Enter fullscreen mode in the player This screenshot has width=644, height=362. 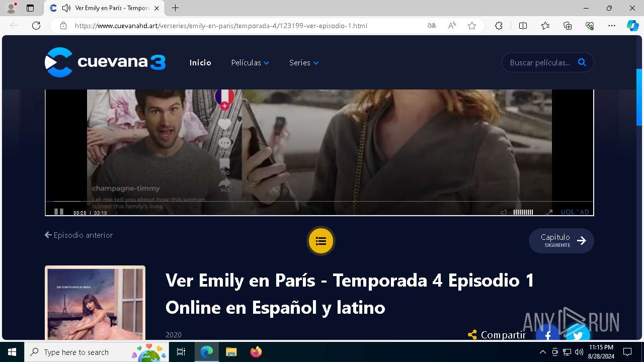549,212
